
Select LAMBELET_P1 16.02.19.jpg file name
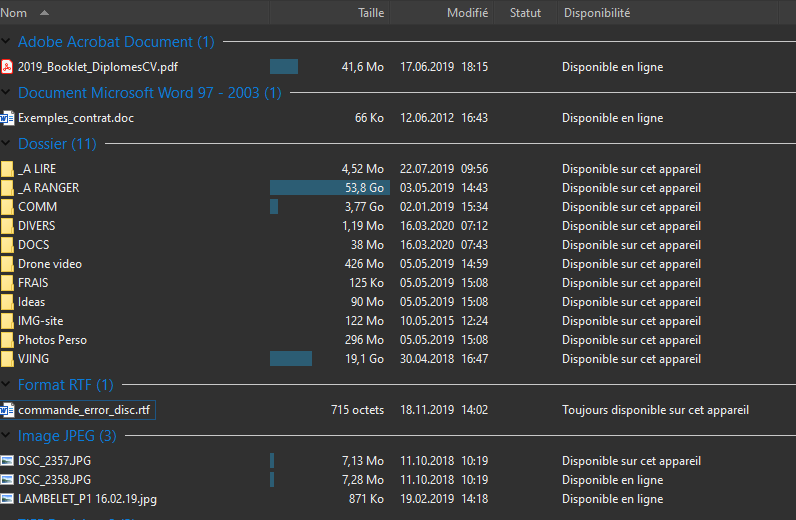(87, 499)
